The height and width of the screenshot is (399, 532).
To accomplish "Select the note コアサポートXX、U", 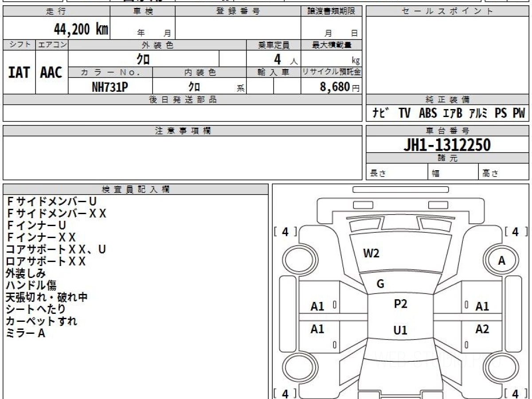I will click(x=56, y=250).
